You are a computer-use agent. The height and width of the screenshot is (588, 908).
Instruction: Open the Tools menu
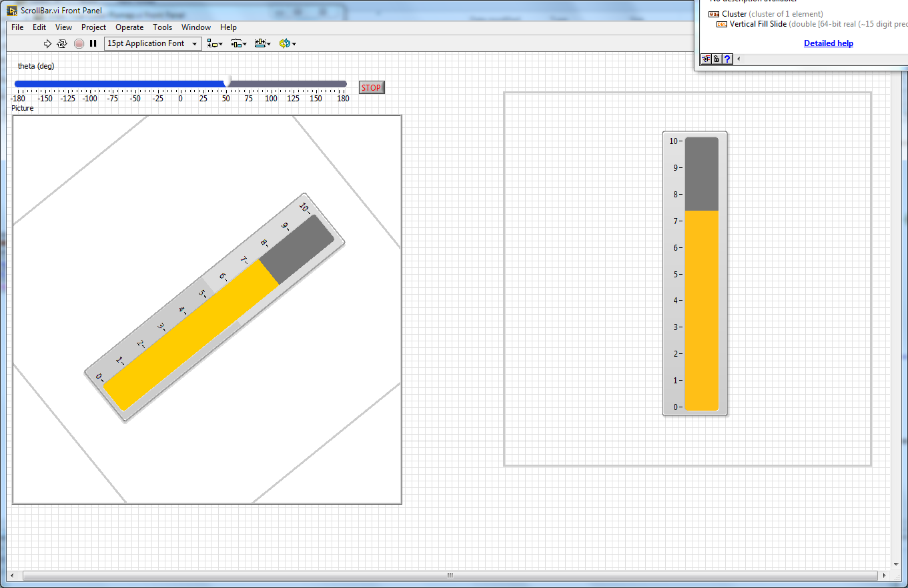[x=162, y=27]
